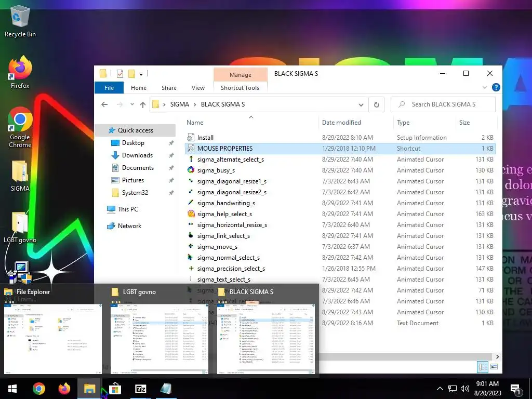Open 7-Zip from the taskbar
Viewport: 532px width, 399px height.
140,389
